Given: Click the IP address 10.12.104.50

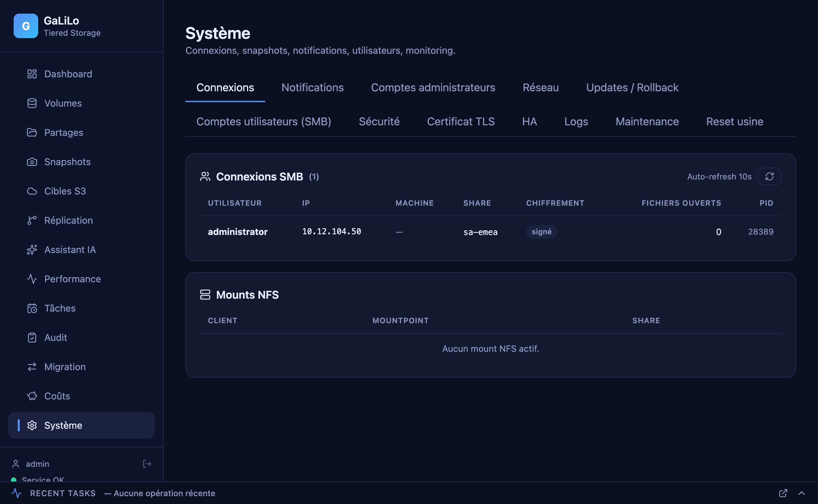Looking at the screenshot, I should pos(332,232).
